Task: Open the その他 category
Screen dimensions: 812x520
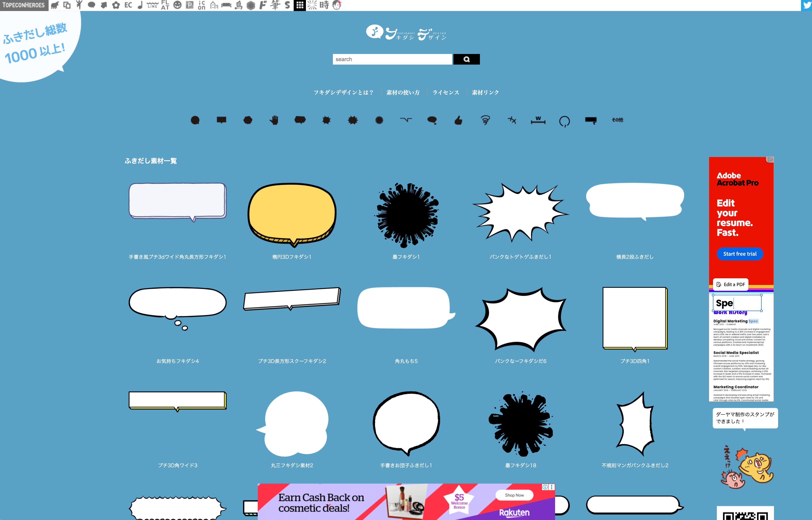Action: (617, 120)
